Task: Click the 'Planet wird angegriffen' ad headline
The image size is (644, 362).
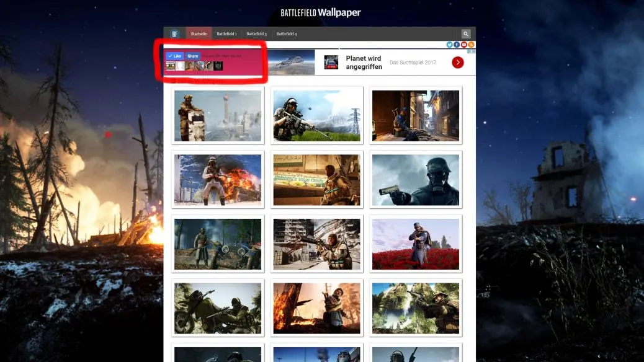Action: click(x=364, y=63)
